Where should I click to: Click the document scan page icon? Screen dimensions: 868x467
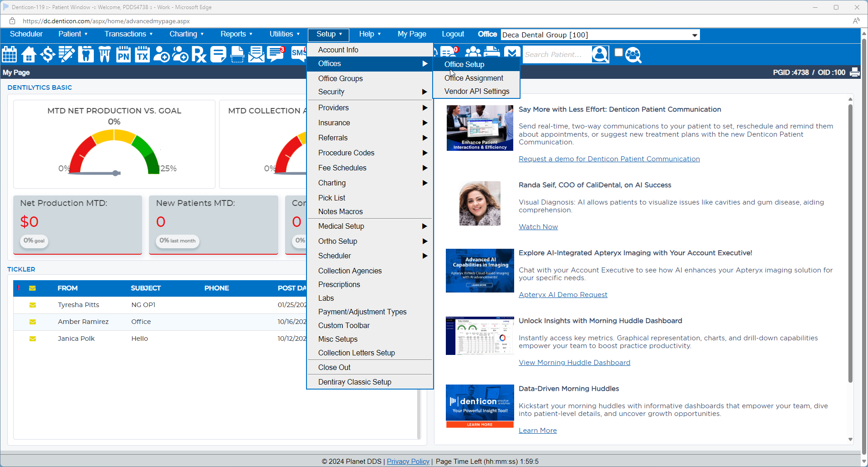(x=237, y=54)
